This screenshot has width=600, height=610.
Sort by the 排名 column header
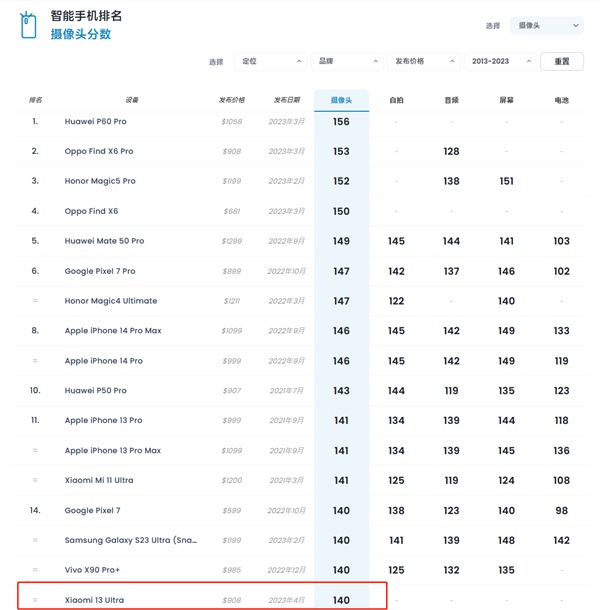point(35,100)
